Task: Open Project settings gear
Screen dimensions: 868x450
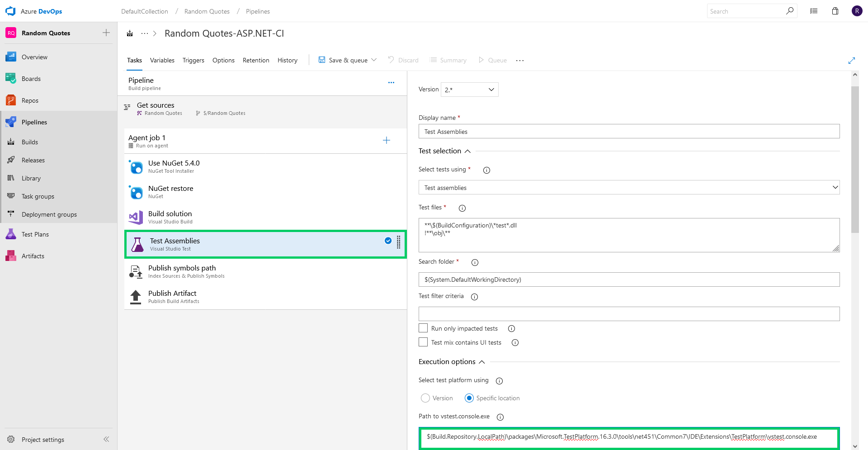Action: tap(11, 440)
